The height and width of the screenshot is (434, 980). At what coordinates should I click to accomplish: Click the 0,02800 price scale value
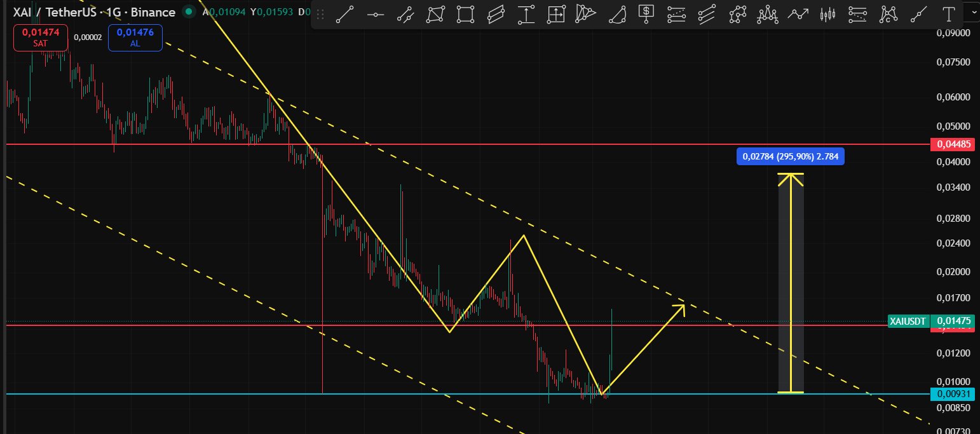(953, 219)
